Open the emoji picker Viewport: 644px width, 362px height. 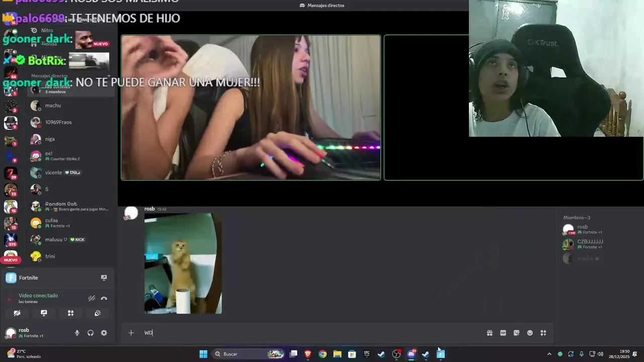530,333
